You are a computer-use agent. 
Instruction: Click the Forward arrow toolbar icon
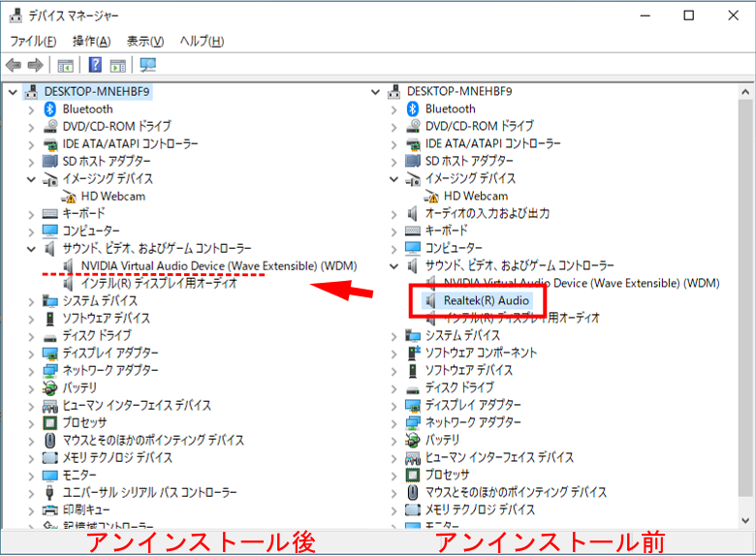click(x=35, y=65)
